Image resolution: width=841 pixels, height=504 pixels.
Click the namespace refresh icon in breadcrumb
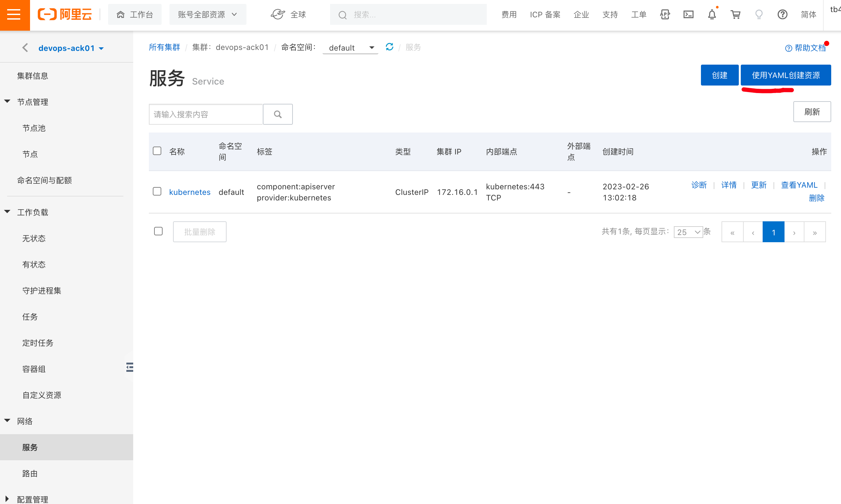pyautogui.click(x=389, y=47)
